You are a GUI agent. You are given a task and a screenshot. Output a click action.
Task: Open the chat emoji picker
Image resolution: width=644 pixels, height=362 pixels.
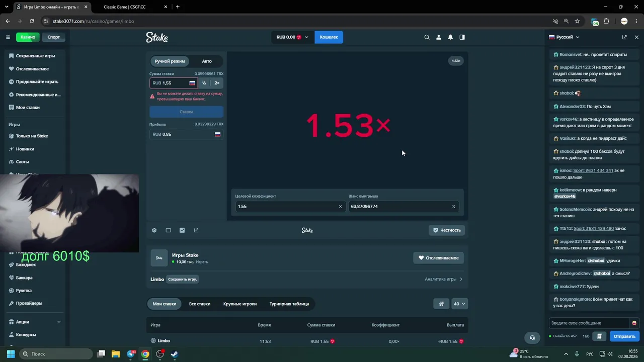(634, 323)
